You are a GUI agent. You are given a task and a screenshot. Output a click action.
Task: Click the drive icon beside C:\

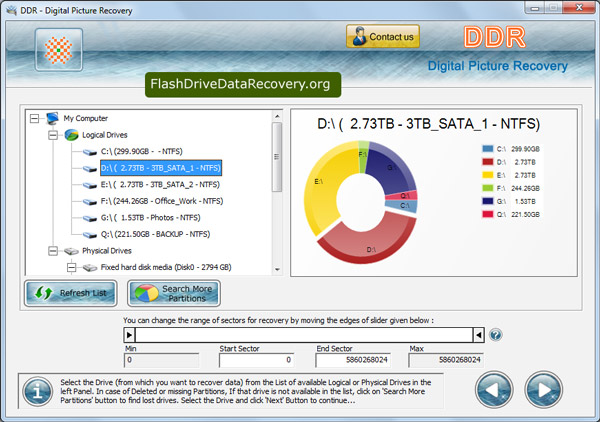(90, 152)
